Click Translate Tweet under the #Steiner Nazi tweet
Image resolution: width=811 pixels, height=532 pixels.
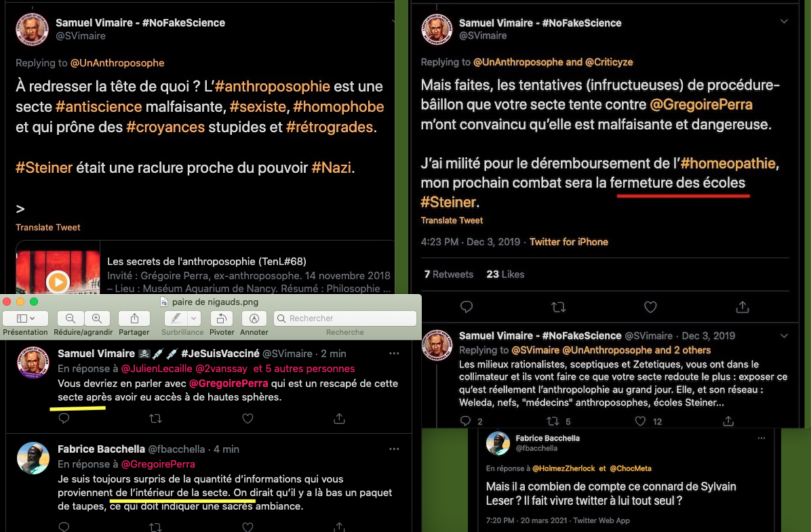click(x=47, y=228)
